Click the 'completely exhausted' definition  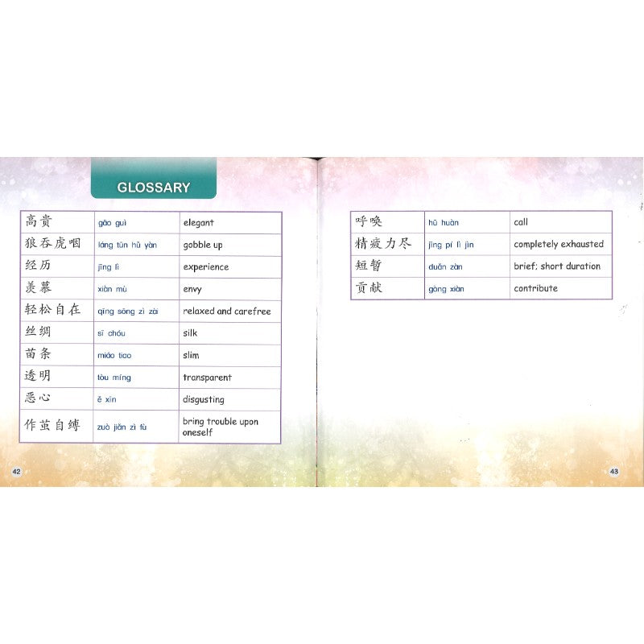coord(559,244)
